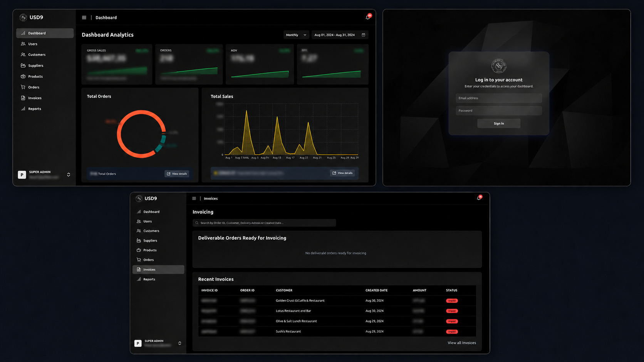Open the Monthly period dropdown
644x362 pixels.
[x=296, y=35]
